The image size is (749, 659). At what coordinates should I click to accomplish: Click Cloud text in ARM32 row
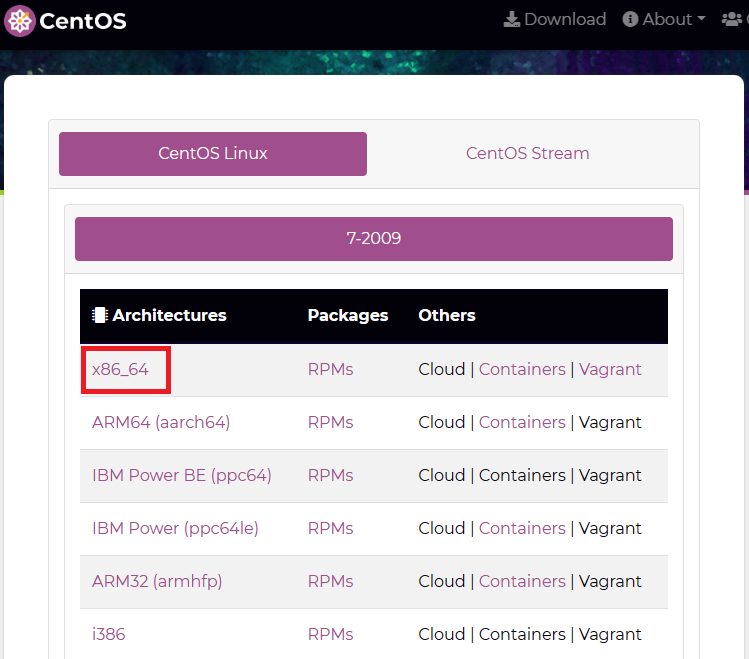click(x=442, y=582)
